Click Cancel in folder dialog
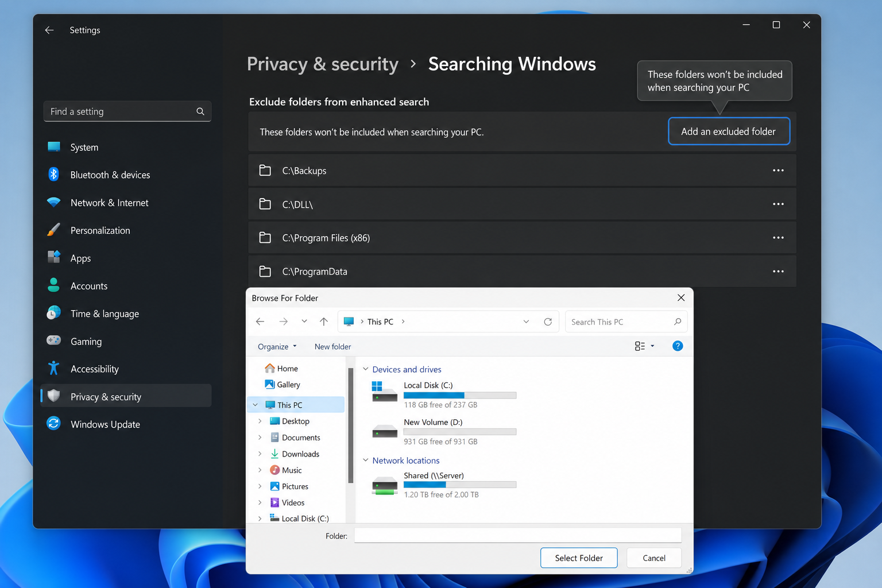Image resolution: width=882 pixels, height=588 pixels. coord(654,558)
